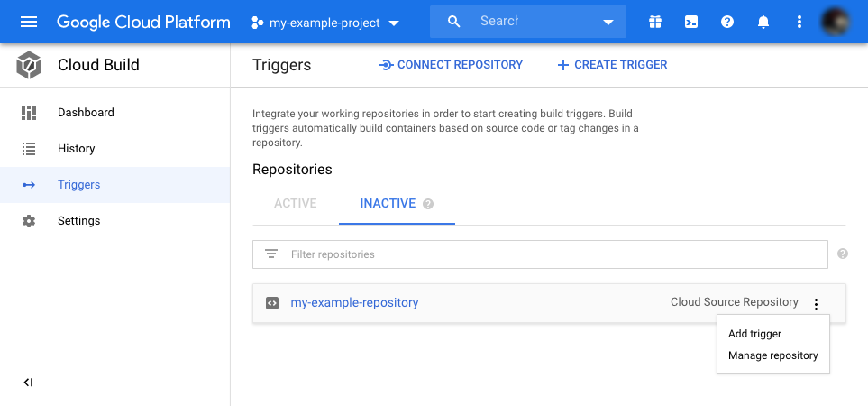Open the repository row three-dot menu
868x406 pixels.
[x=816, y=304]
